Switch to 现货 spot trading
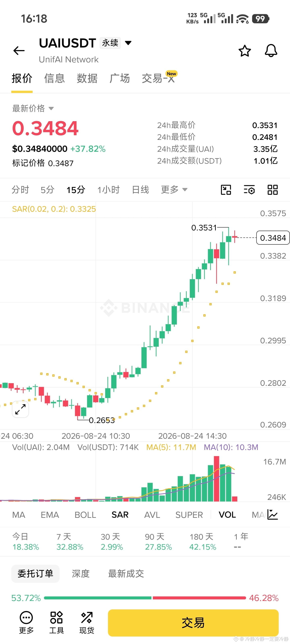 point(87,622)
